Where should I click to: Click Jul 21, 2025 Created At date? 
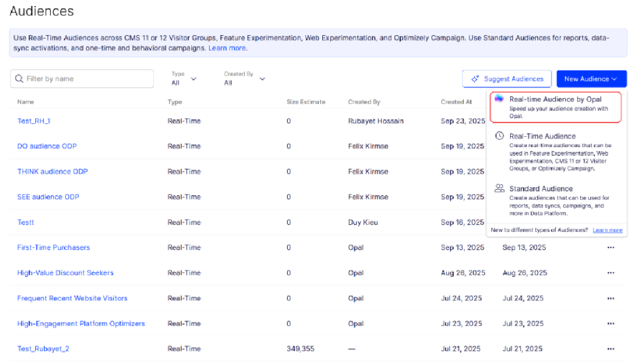tap(461, 348)
